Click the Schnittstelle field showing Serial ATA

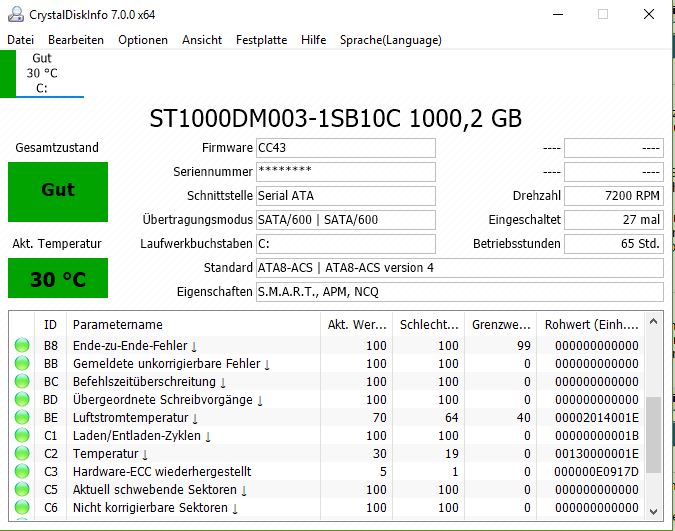click(346, 196)
